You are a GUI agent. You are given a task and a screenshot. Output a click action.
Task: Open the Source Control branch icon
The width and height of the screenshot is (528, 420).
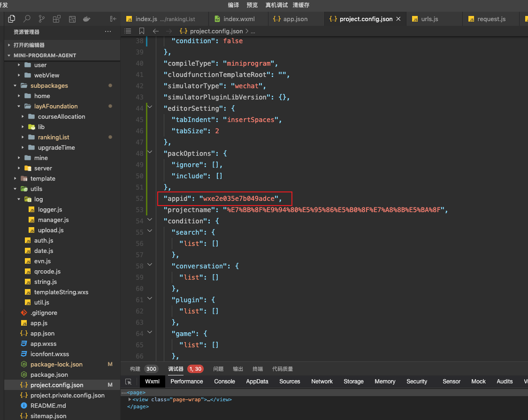[42, 19]
